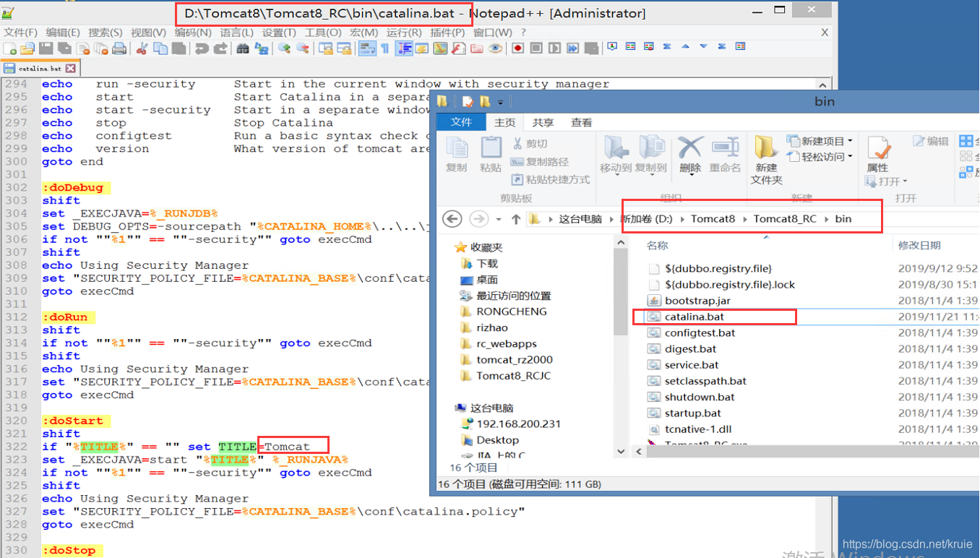Click the 名称 column header in file list
This screenshot has width=980, height=558.
click(657, 246)
